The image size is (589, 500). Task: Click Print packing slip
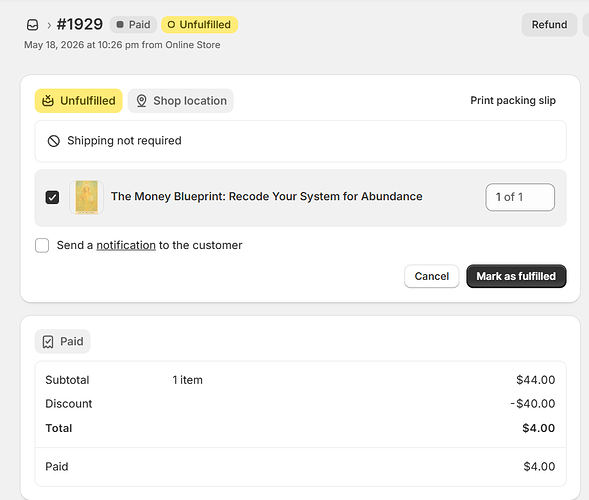point(513,100)
